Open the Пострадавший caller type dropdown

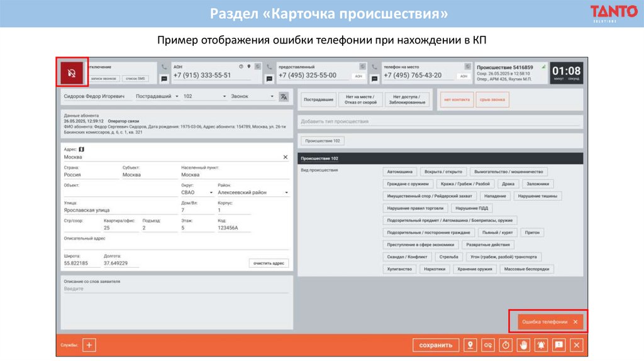pyautogui.click(x=157, y=96)
